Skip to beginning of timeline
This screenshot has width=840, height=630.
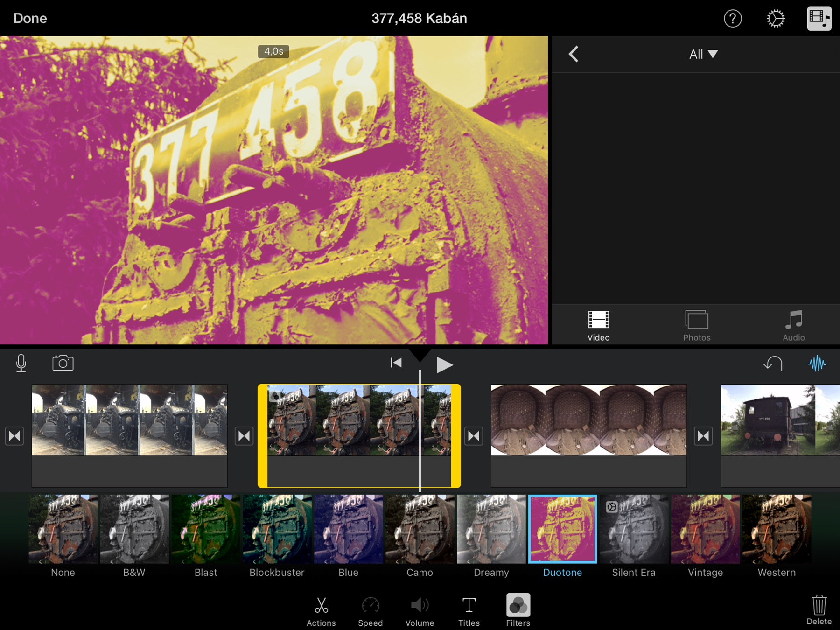[x=396, y=363]
